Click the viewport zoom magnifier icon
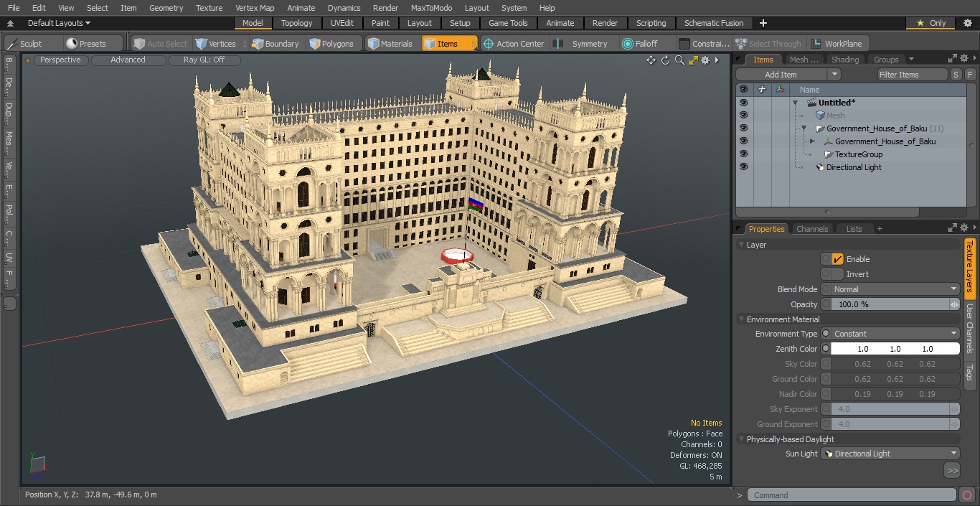The height and width of the screenshot is (506, 980). point(679,60)
